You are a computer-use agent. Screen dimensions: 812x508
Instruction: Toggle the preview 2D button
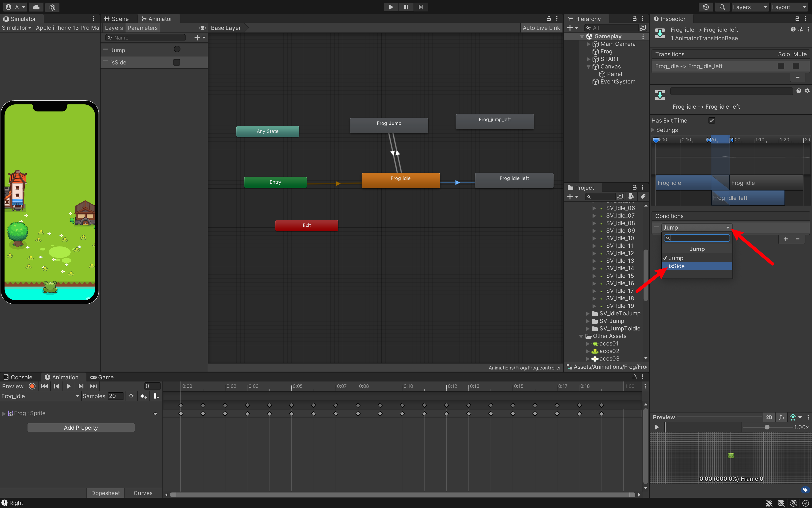[x=769, y=417]
